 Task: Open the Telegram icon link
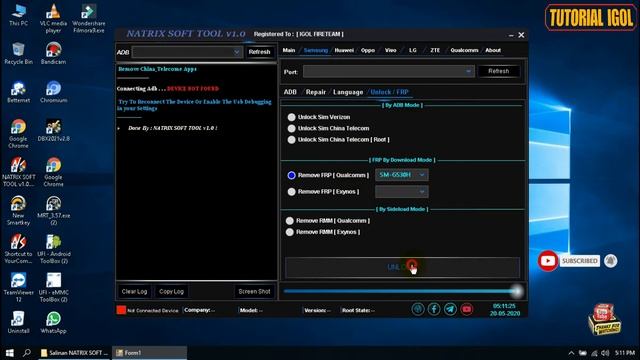pos(450,309)
